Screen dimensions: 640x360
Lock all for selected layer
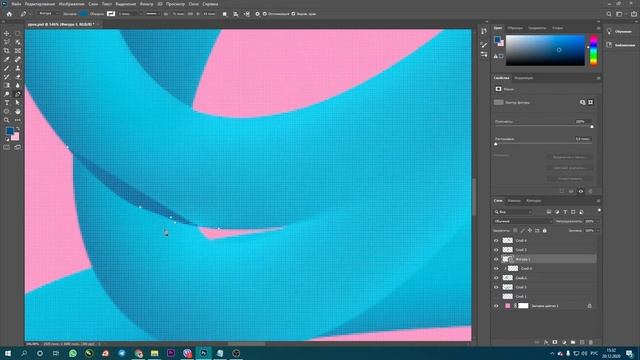(544, 231)
